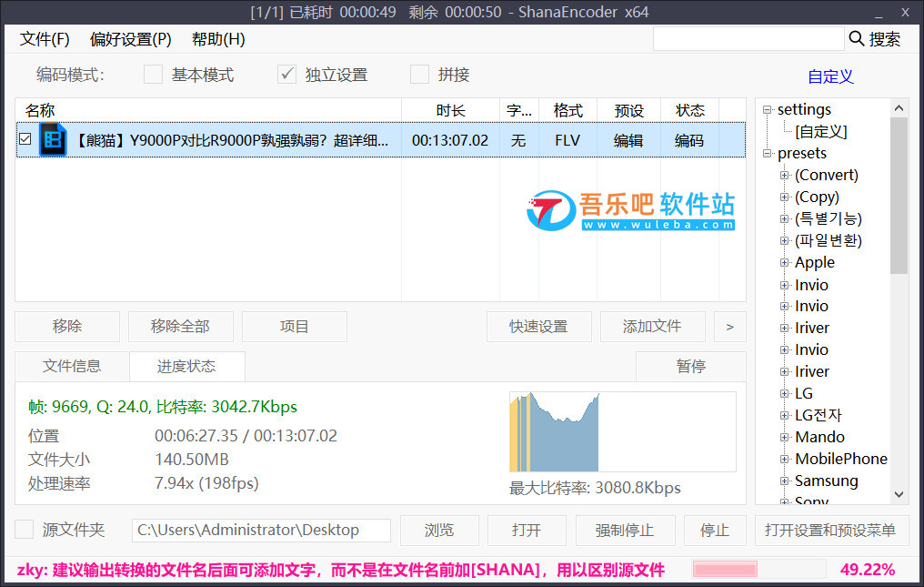This screenshot has width=924, height=587.
Task: Click the 强制停止 button
Action: (625, 530)
